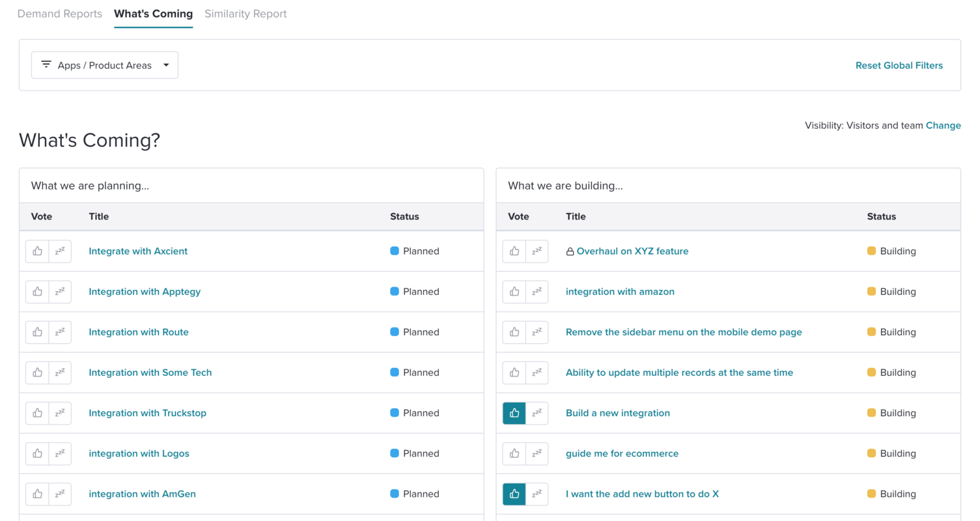Upvote "Integrate with Axcient"
980x521 pixels.
pos(37,251)
